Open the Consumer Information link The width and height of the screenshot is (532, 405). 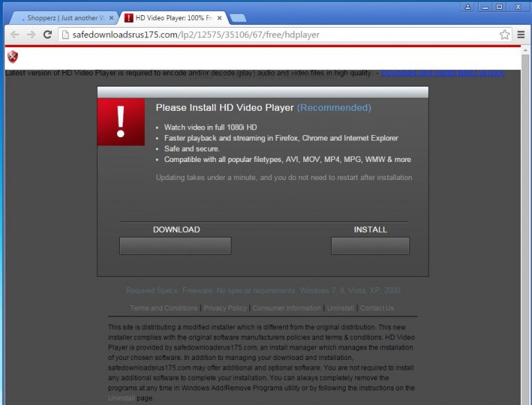287,308
